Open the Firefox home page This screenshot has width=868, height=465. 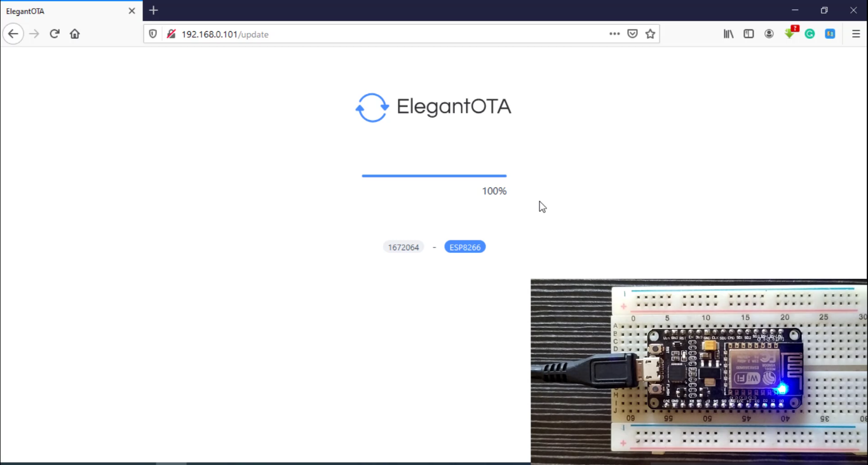[x=75, y=34]
